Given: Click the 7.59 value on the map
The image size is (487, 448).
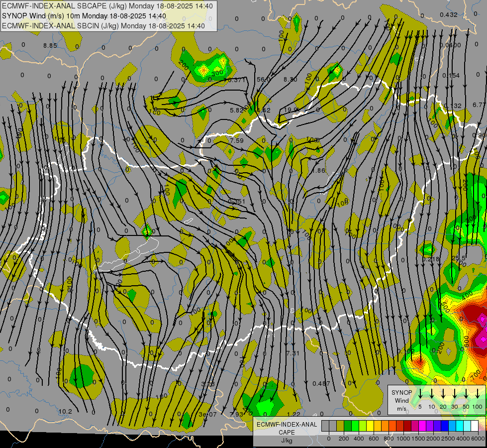Looking at the screenshot, I should [237, 140].
